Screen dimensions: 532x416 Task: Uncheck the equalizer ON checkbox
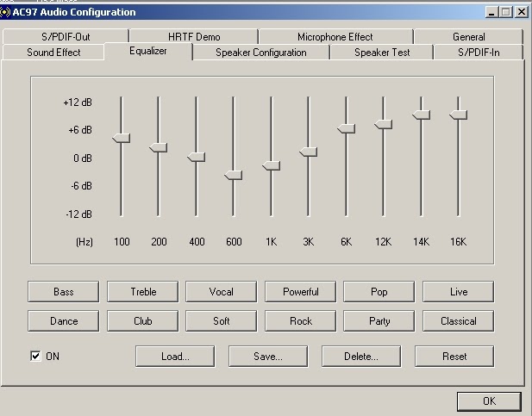coord(35,357)
